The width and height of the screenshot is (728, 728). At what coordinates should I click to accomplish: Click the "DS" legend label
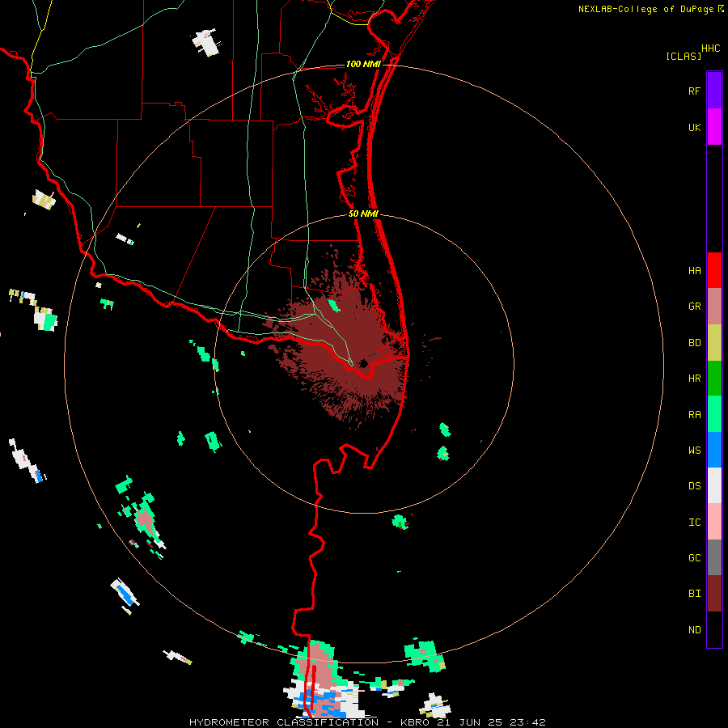(694, 486)
